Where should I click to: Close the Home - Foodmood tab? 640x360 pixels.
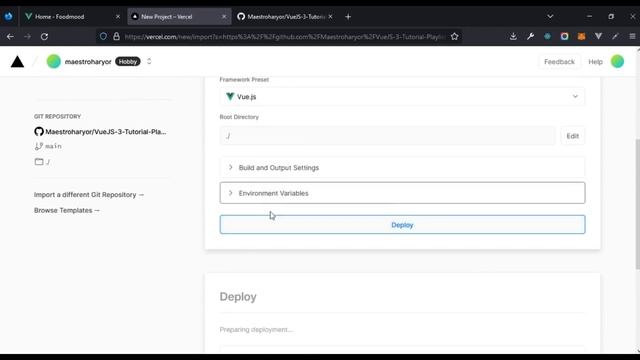pyautogui.click(x=118, y=17)
